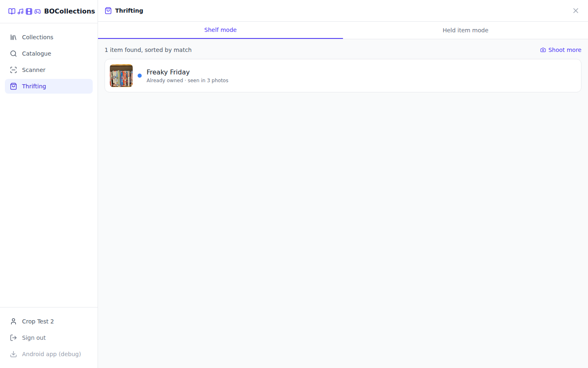Viewport: 588px width, 368px height.
Task: Switch to Held item mode tab
Action: (x=465, y=30)
